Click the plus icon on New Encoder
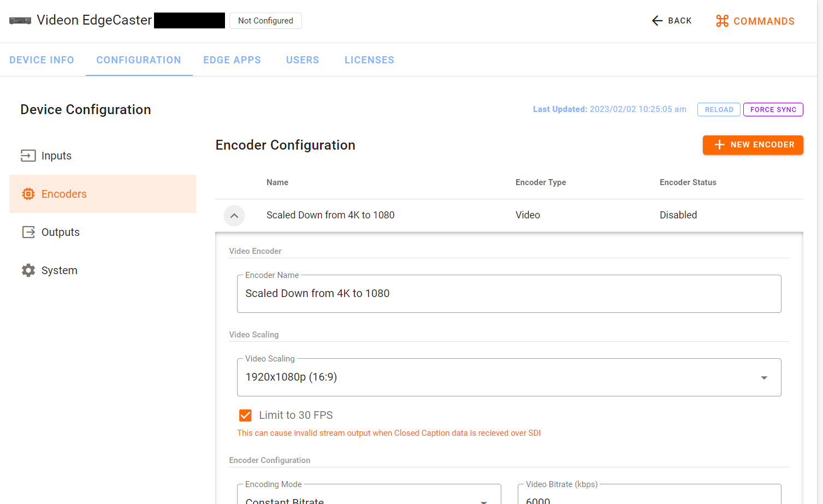The image size is (823, 504). click(719, 145)
